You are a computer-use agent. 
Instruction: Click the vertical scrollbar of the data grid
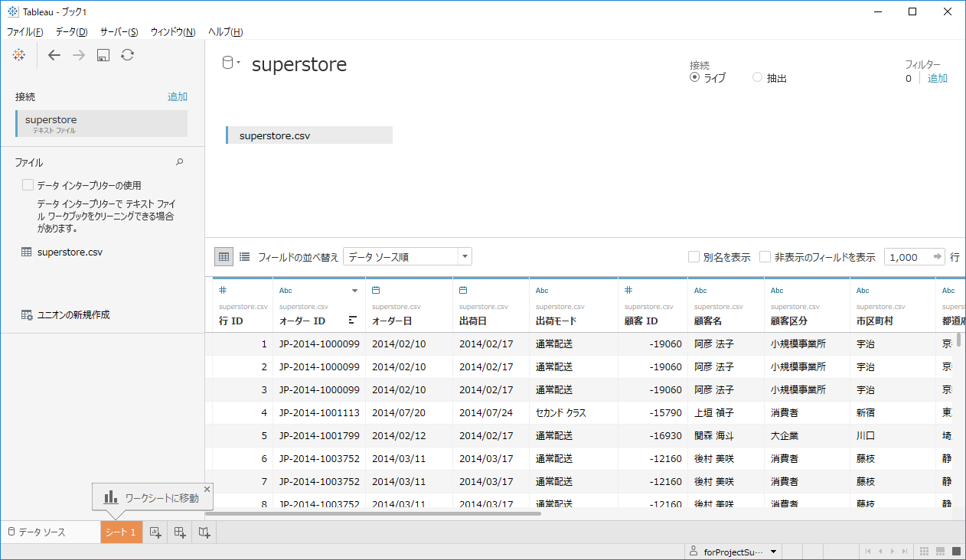[959, 340]
